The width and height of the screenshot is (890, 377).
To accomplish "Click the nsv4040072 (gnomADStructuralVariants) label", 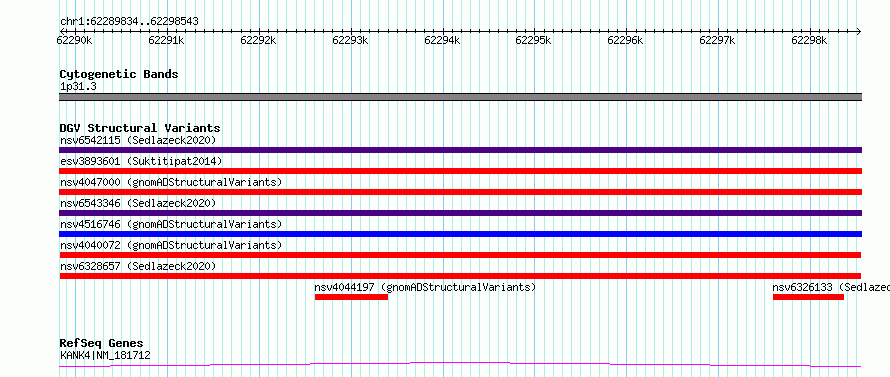I will tap(171, 245).
